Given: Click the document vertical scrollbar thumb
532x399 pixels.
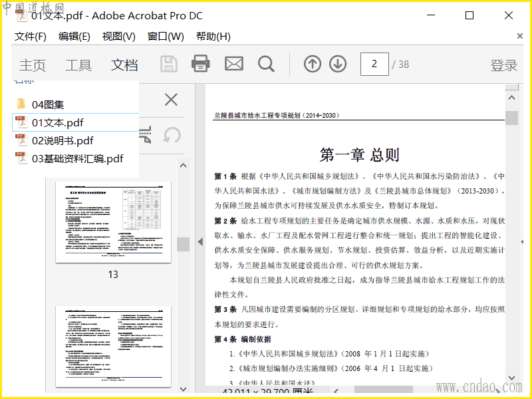Looking at the screenshot, I should click(x=511, y=118).
